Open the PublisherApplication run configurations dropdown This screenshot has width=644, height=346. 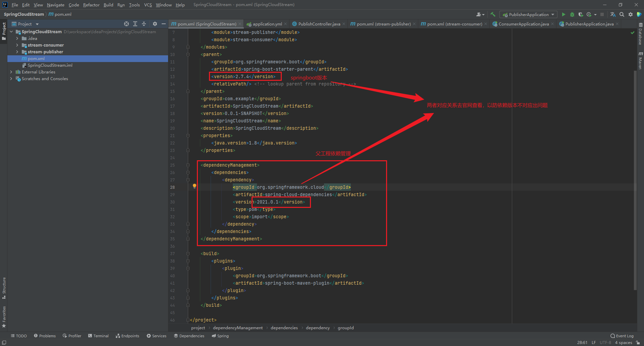[553, 14]
